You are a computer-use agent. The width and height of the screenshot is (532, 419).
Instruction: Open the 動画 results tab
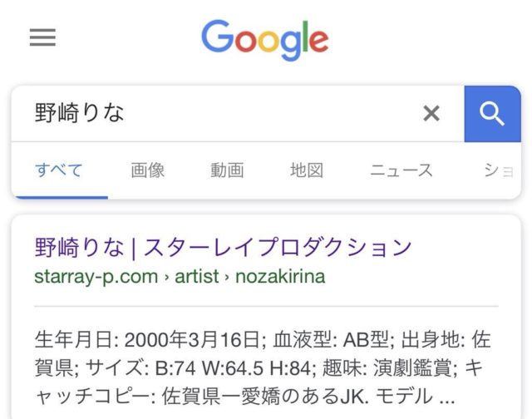click(x=227, y=170)
